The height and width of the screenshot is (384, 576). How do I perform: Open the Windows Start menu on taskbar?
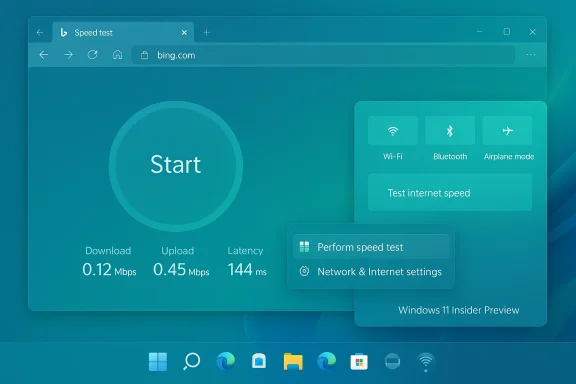158,362
